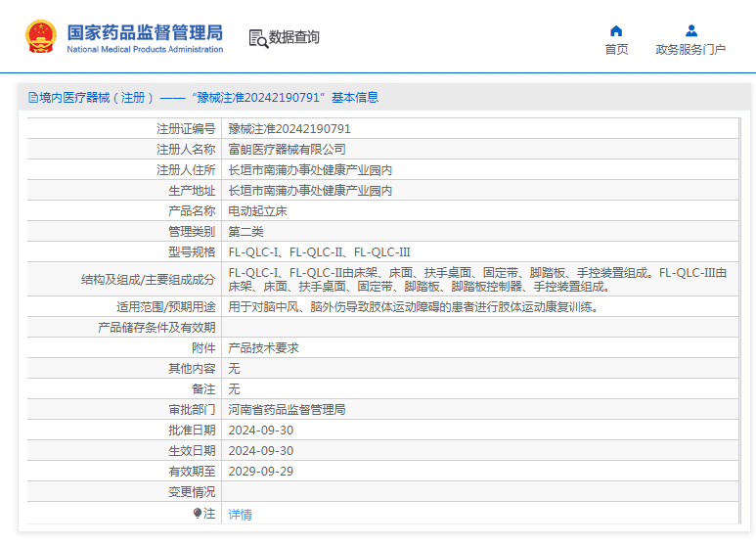The height and width of the screenshot is (545, 756).
Task: Select approving department 河南省药品监督管理局
Action: [287, 410]
